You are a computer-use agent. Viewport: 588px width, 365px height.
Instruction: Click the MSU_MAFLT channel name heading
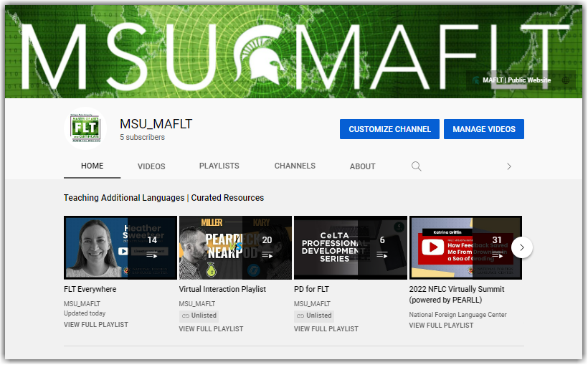click(156, 124)
